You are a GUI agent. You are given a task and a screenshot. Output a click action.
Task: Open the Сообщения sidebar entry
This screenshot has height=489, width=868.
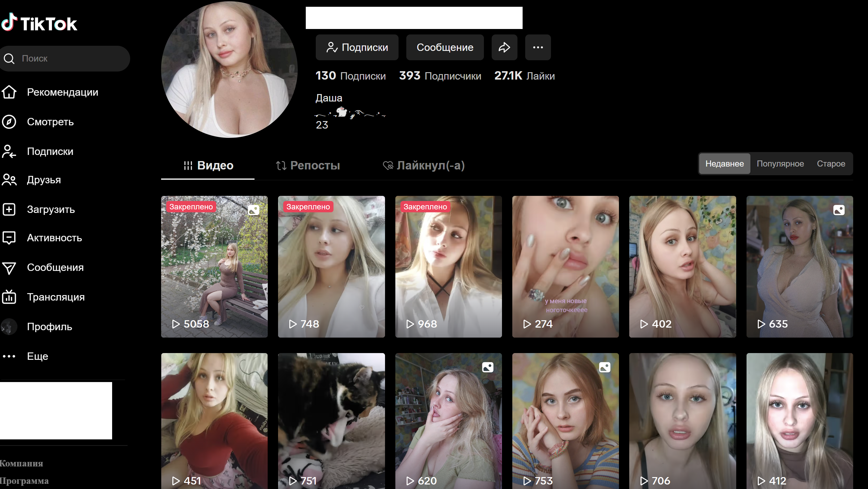(55, 267)
